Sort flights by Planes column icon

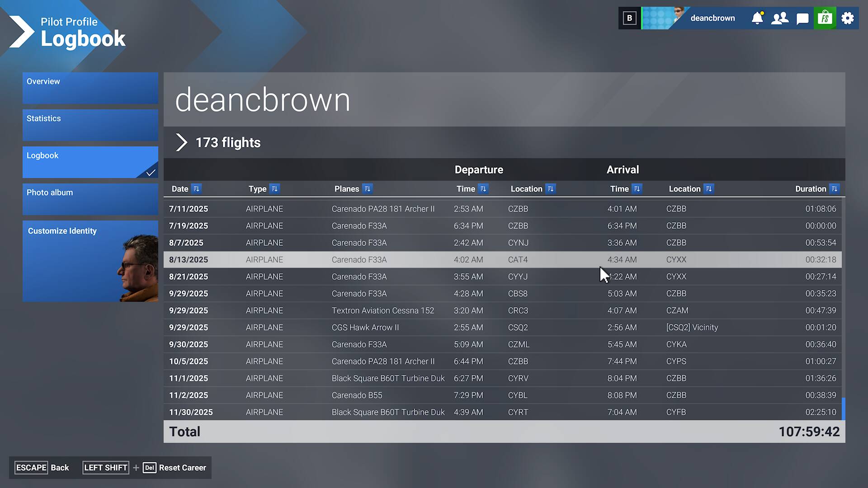click(367, 189)
